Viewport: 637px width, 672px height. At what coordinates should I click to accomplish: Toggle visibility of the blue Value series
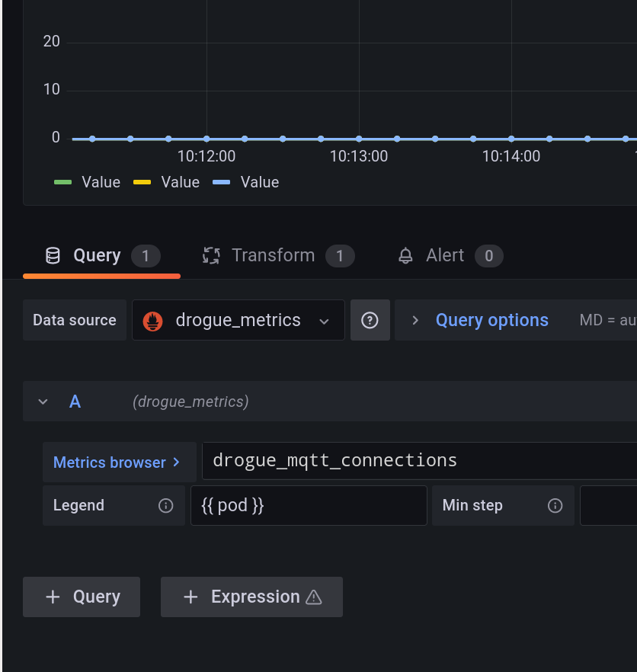click(259, 182)
